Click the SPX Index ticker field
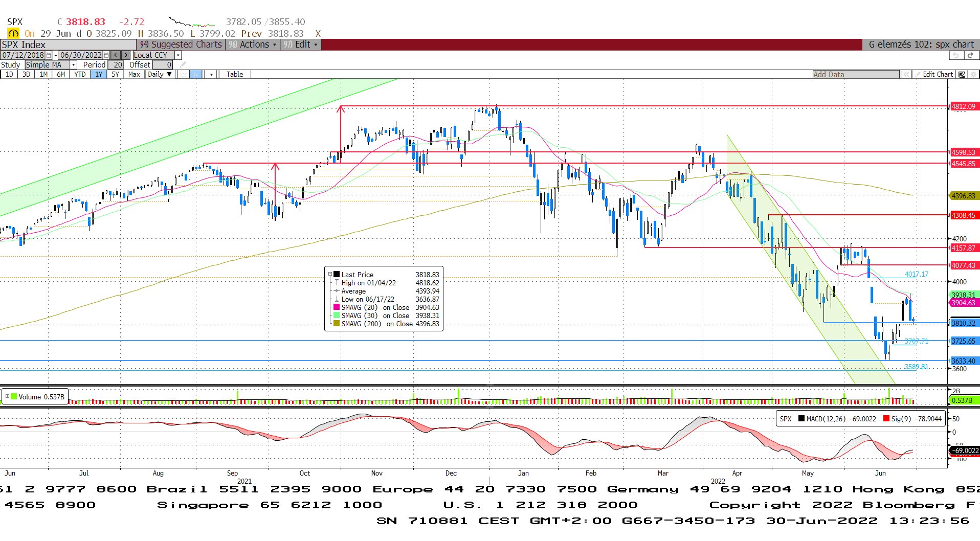Viewport: 980px width, 541px height. [68, 44]
